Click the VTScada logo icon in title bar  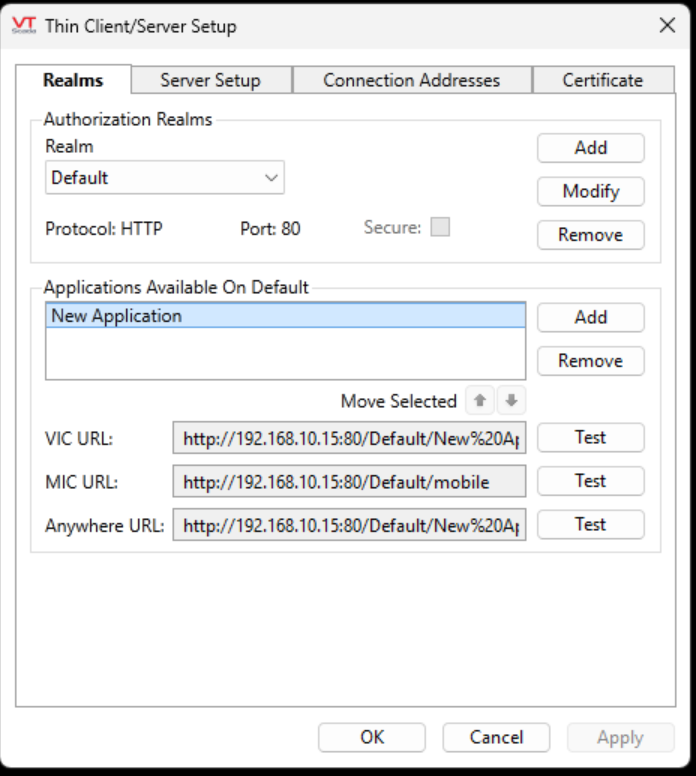[x=23, y=25]
